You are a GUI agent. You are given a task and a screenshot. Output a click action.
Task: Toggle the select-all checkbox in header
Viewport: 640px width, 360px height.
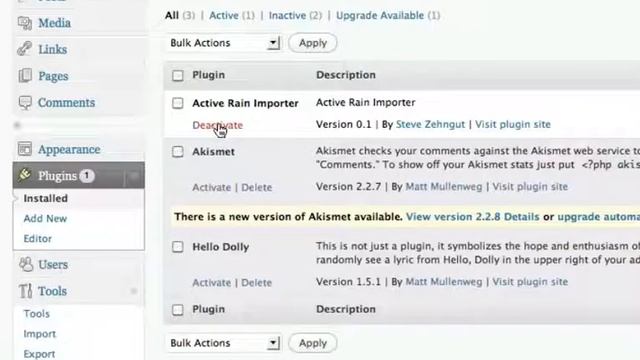pos(178,76)
